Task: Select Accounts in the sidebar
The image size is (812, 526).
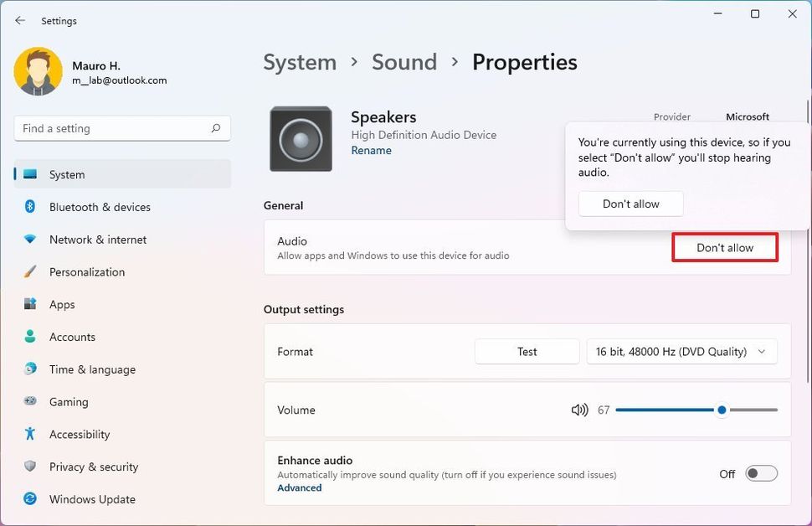Action: [x=69, y=337]
